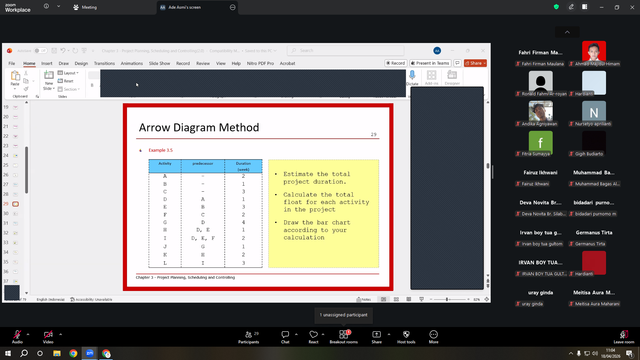Click the red Share button in PowerPoint
640x360 pixels.
475,63
